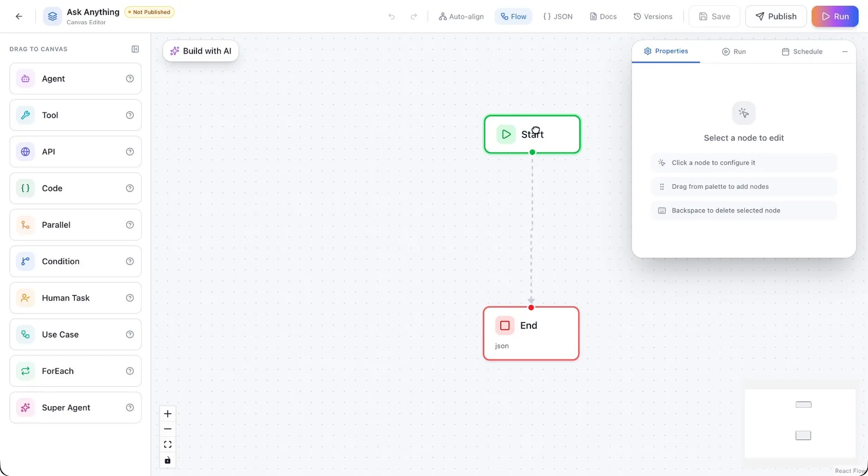The height and width of the screenshot is (476, 868).
Task: Open help for the Code node
Action: coord(130,188)
